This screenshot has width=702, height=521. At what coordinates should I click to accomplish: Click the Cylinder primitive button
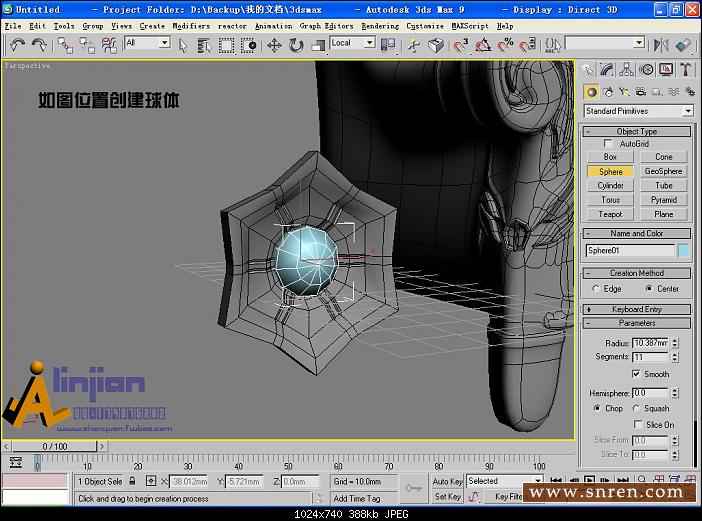(610, 185)
